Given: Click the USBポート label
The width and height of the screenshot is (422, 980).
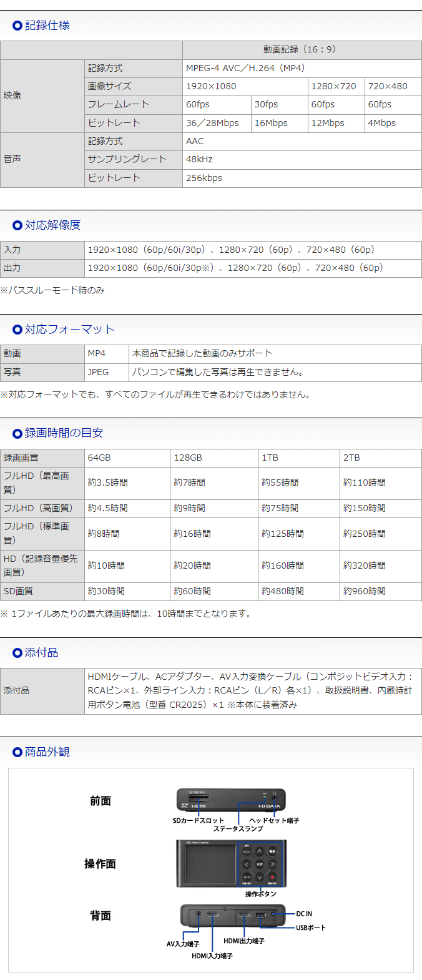Looking at the screenshot, I should coord(311,928).
